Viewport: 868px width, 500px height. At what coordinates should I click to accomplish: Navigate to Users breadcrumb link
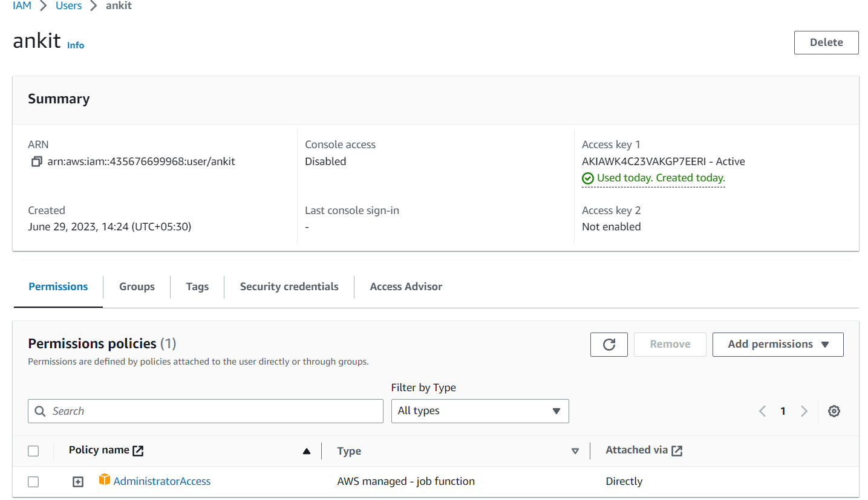[68, 5]
